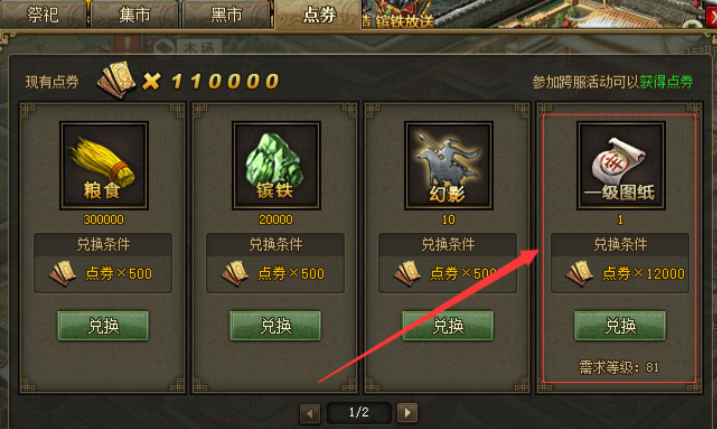The height and width of the screenshot is (429, 717).
Task: Click 兑换 button under 镔铁
Action: (275, 326)
